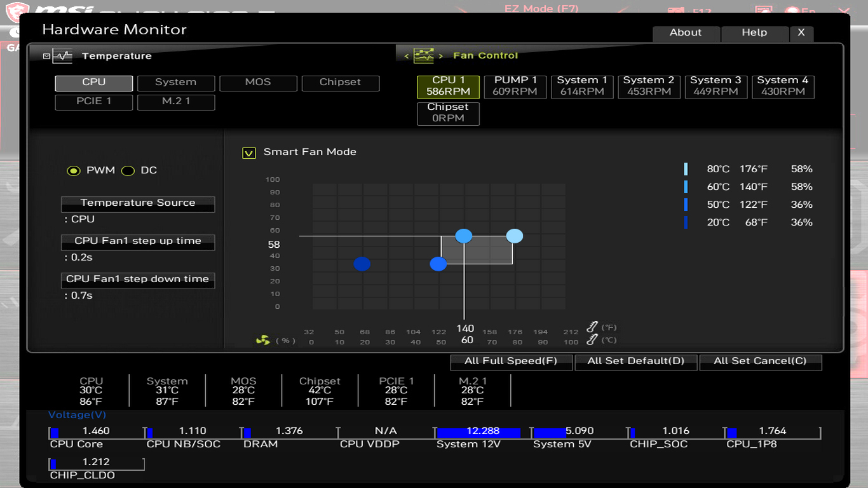Click the right arrow beside Fan Control
The height and width of the screenshot is (488, 868).
tap(440, 56)
